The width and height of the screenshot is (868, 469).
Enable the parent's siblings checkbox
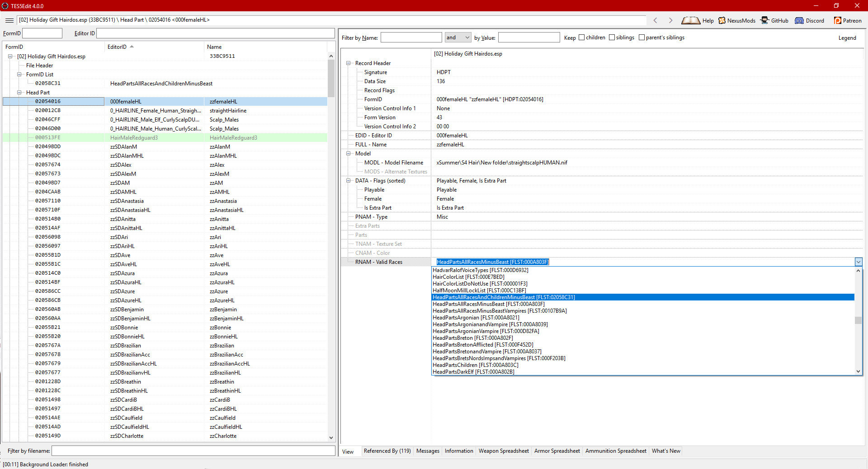[x=642, y=38]
